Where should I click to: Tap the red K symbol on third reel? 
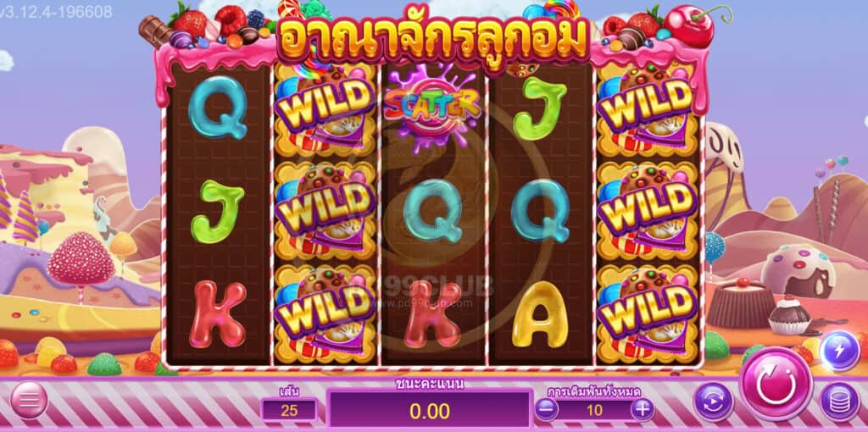(x=432, y=313)
